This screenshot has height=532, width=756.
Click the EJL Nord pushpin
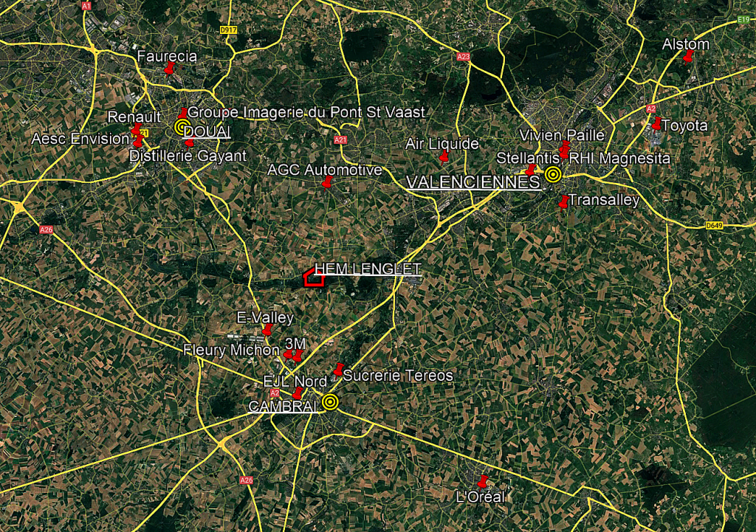click(x=298, y=393)
